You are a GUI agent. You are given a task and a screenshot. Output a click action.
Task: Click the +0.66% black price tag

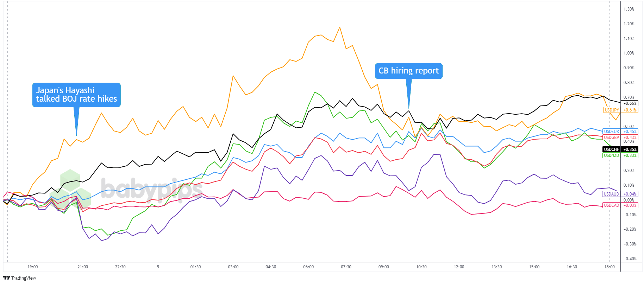click(x=630, y=103)
